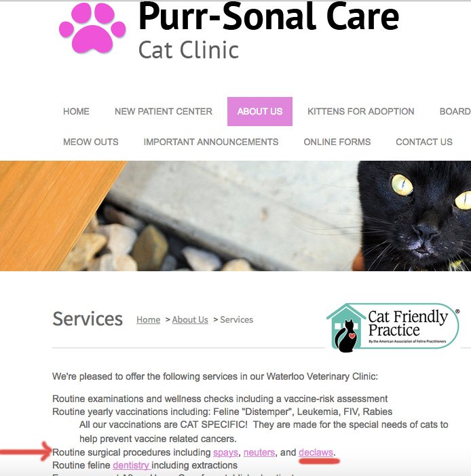Click the Home breadcrumb link
471x476 pixels.
148,319
